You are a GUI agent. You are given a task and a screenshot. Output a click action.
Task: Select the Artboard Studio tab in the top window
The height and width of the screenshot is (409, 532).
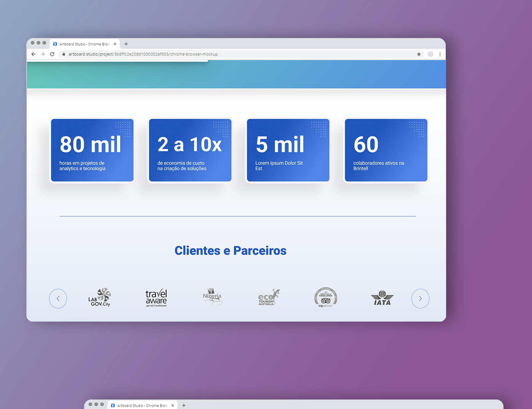(x=85, y=44)
